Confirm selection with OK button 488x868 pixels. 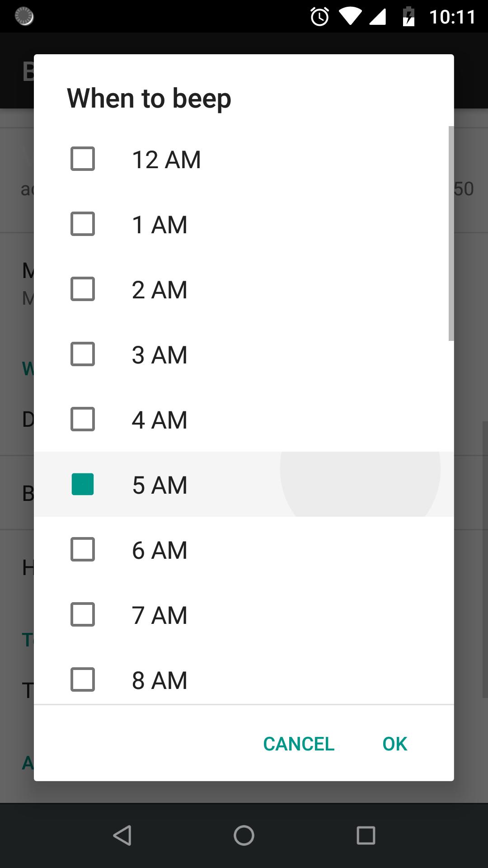[394, 744]
